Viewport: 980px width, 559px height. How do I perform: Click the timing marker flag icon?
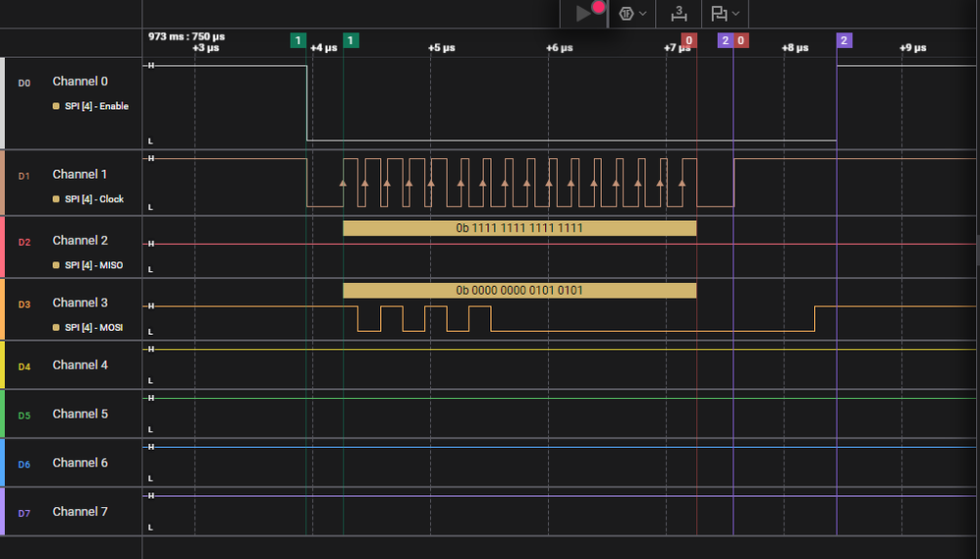click(x=719, y=13)
